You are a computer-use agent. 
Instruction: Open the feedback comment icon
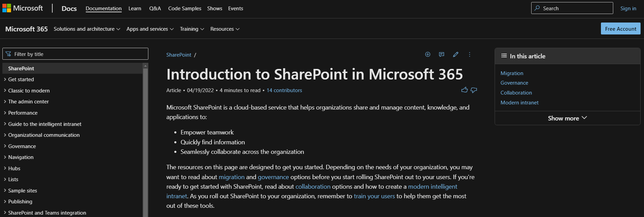pyautogui.click(x=442, y=54)
